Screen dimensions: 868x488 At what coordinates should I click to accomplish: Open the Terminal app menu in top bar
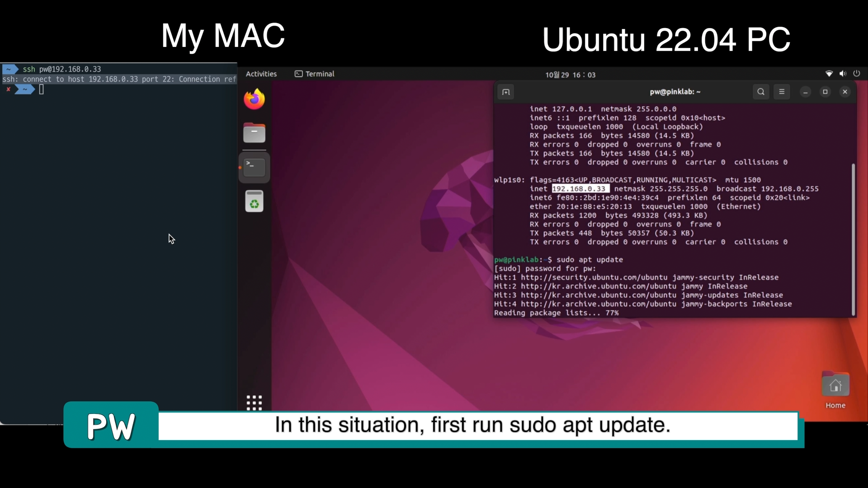pos(315,74)
